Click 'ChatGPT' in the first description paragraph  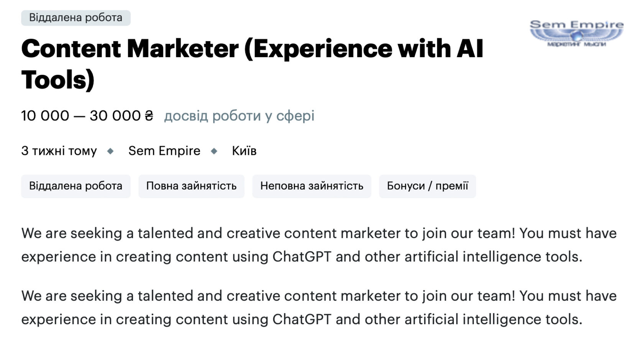(301, 257)
